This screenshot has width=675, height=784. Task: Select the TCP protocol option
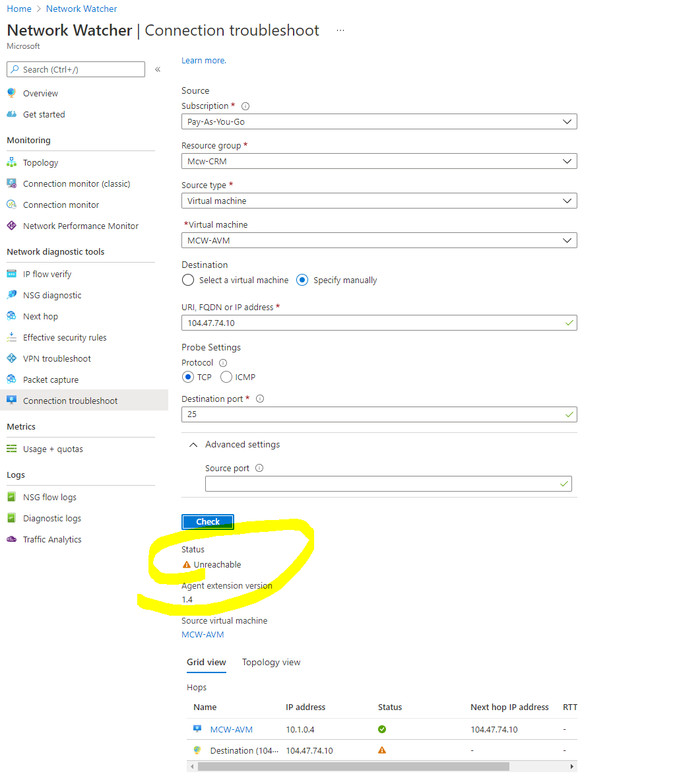point(188,377)
